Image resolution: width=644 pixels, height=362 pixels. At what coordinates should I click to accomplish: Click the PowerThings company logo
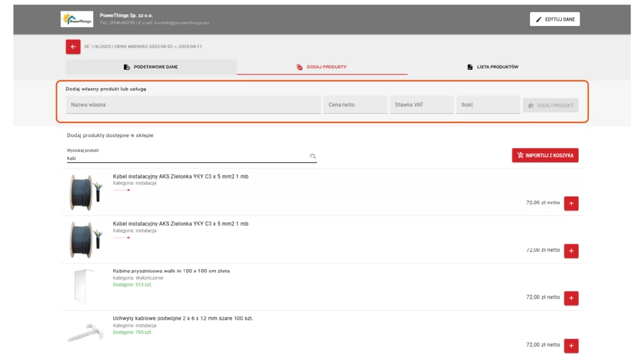[77, 19]
